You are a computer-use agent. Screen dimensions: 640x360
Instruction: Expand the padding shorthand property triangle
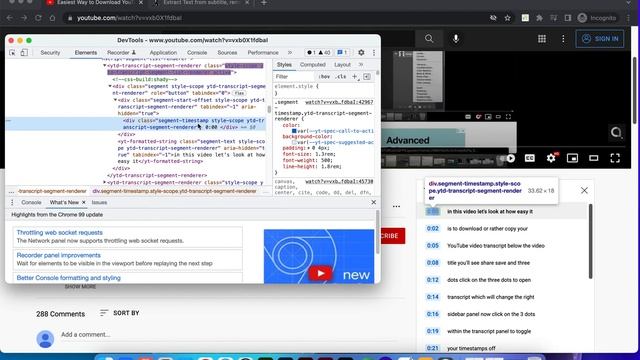pyautogui.click(x=309, y=148)
